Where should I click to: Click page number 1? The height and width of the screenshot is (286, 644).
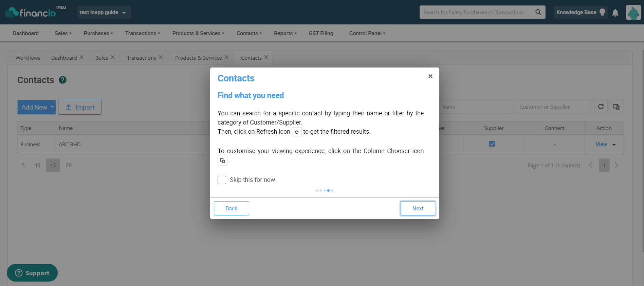[604, 165]
